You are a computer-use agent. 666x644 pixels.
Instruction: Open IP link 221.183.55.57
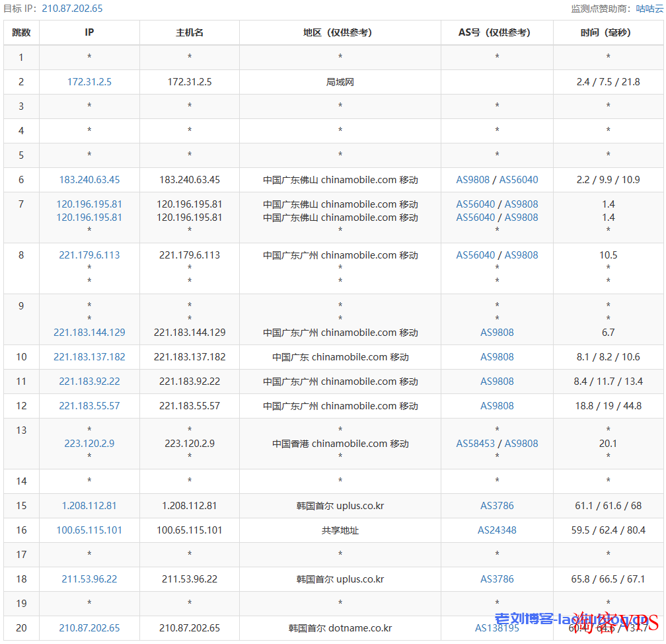(x=89, y=406)
